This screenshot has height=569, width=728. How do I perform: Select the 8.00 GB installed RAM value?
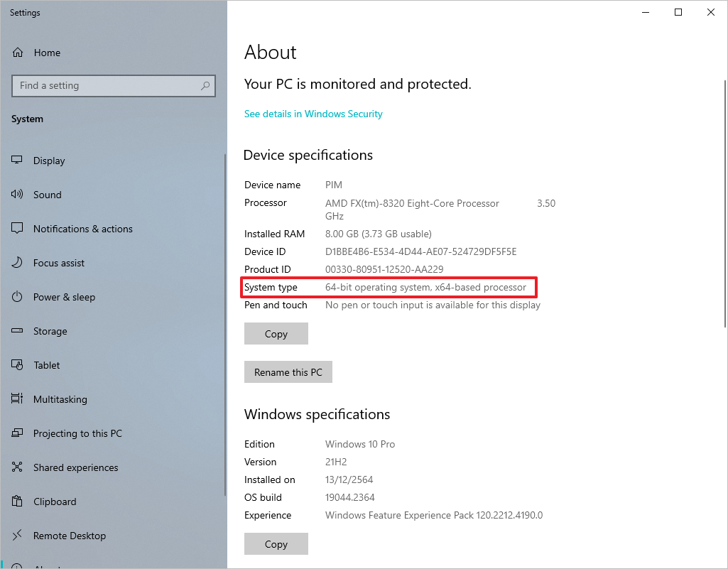point(379,234)
